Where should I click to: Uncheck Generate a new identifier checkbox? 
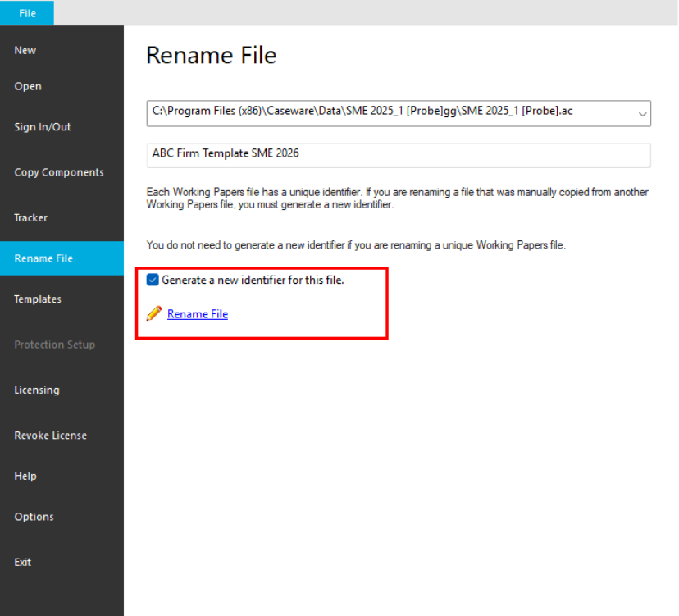click(x=153, y=280)
